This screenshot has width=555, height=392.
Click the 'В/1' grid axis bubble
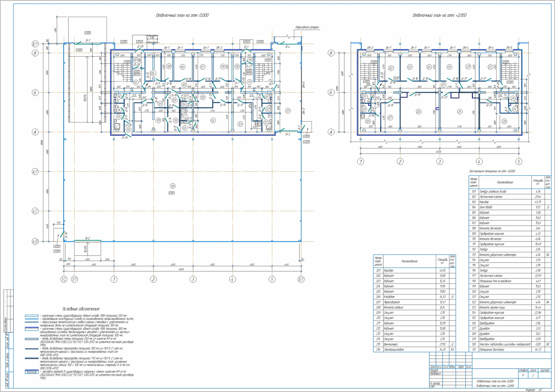click(35, 44)
